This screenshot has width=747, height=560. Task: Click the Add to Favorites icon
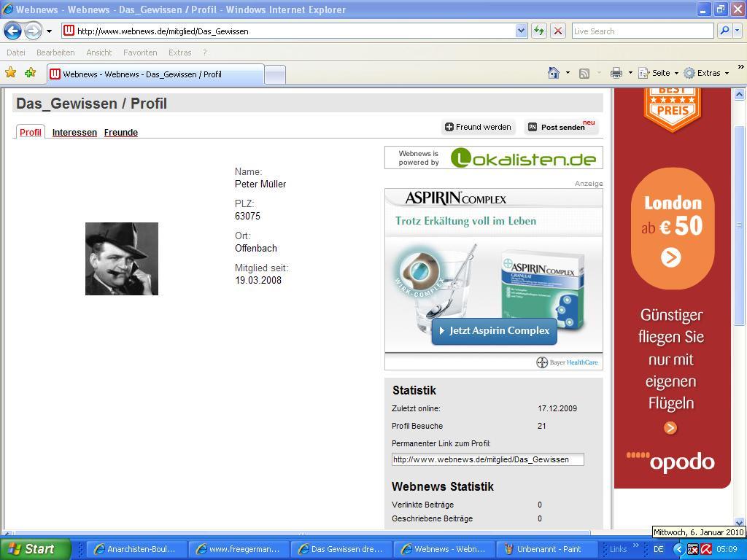pyautogui.click(x=30, y=73)
